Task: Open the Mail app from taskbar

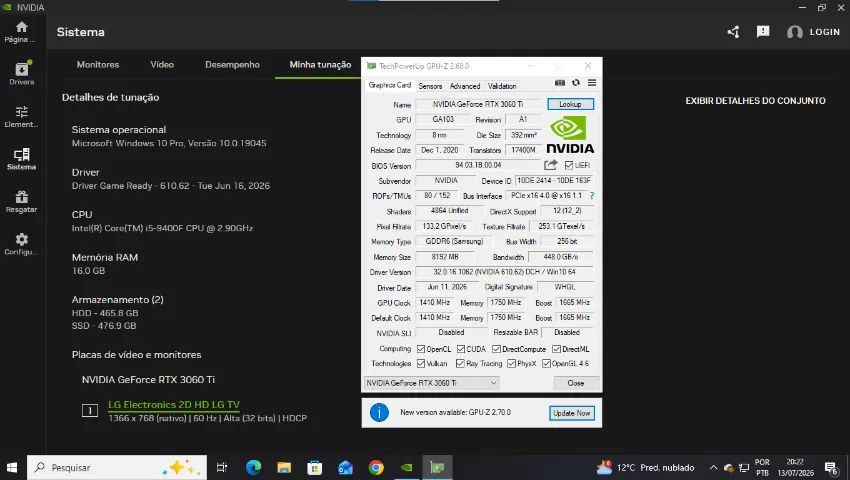Action: [345, 468]
